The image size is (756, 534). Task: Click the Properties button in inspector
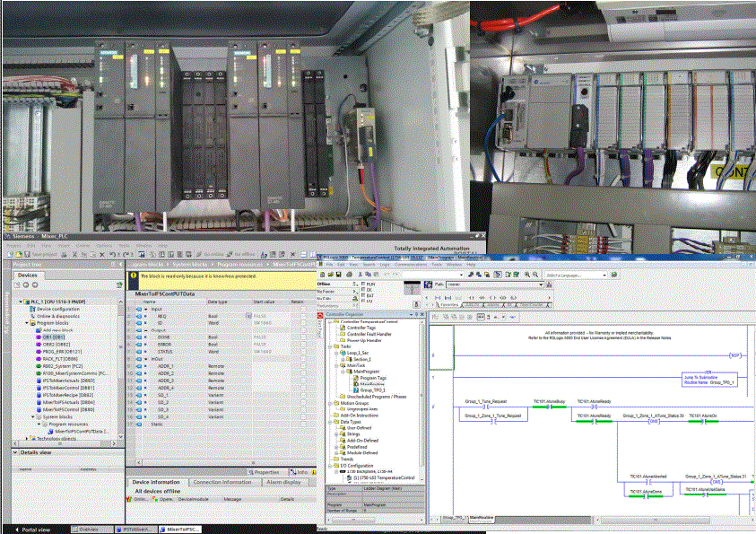click(x=263, y=472)
